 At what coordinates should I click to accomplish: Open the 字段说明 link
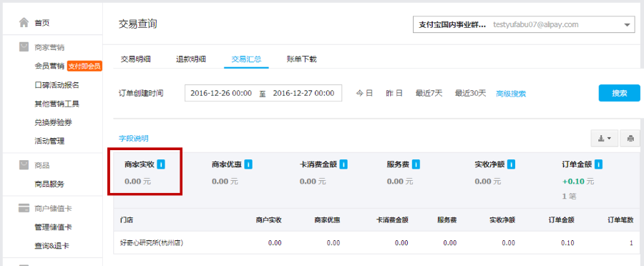(134, 139)
